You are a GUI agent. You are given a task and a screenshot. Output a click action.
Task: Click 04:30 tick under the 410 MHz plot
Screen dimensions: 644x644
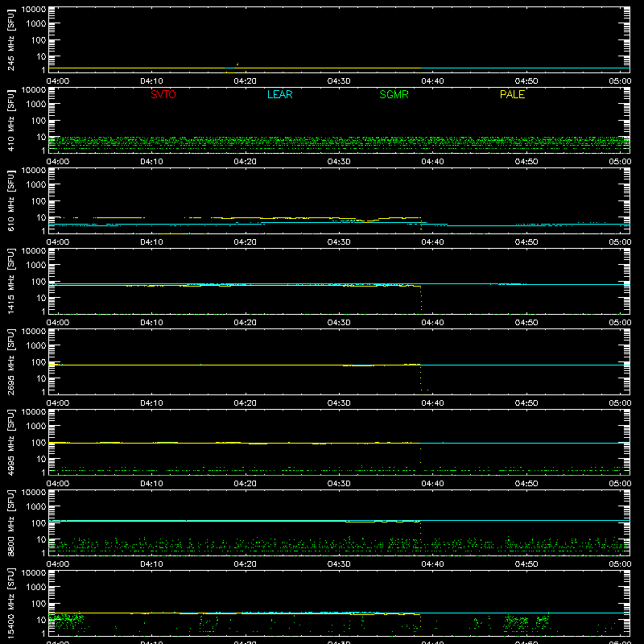pos(339,162)
